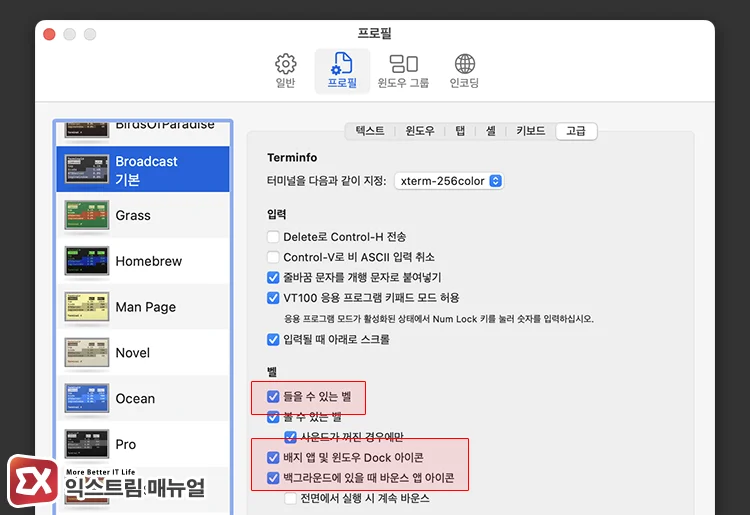Enable Control-V로 비 ASCII 입력 취소
Viewport: 750px width, 515px height.
273,257
